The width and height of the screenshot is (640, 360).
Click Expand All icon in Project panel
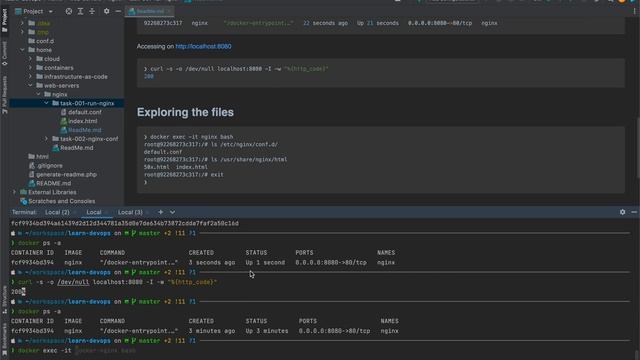[80, 11]
